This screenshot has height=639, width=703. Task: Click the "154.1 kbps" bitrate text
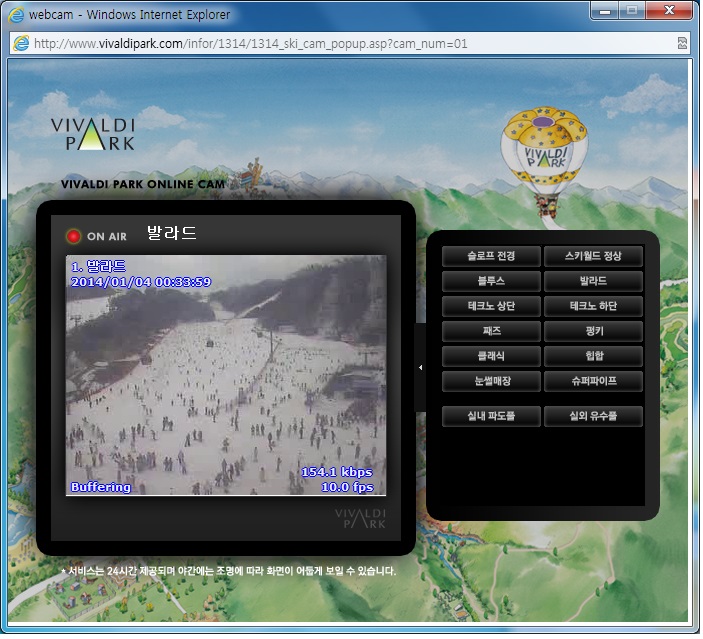[x=338, y=474]
